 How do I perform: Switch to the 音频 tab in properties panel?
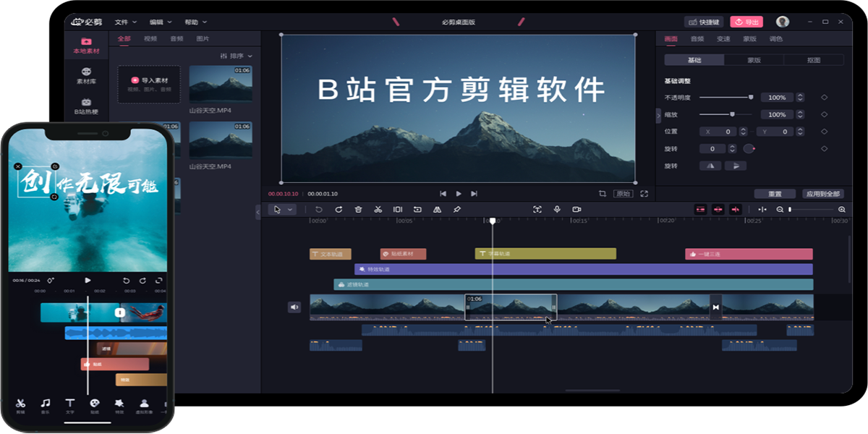pyautogui.click(x=697, y=38)
